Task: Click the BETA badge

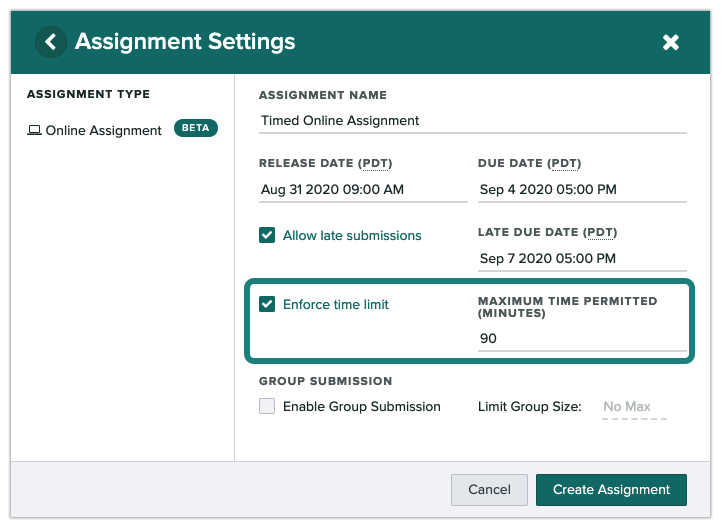Action: pos(196,128)
